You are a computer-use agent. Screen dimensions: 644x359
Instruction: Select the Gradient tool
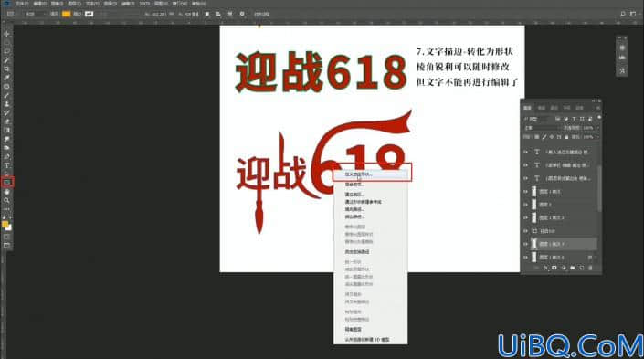click(x=6, y=131)
